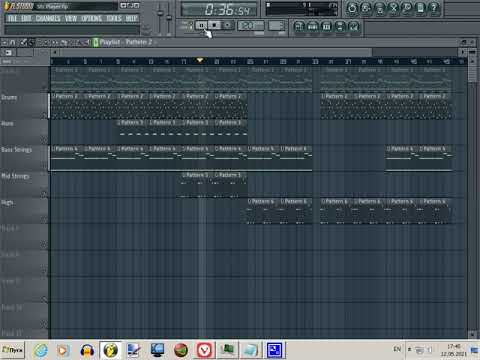
Task: Click the song time display 0:36:54
Action: [219, 9]
